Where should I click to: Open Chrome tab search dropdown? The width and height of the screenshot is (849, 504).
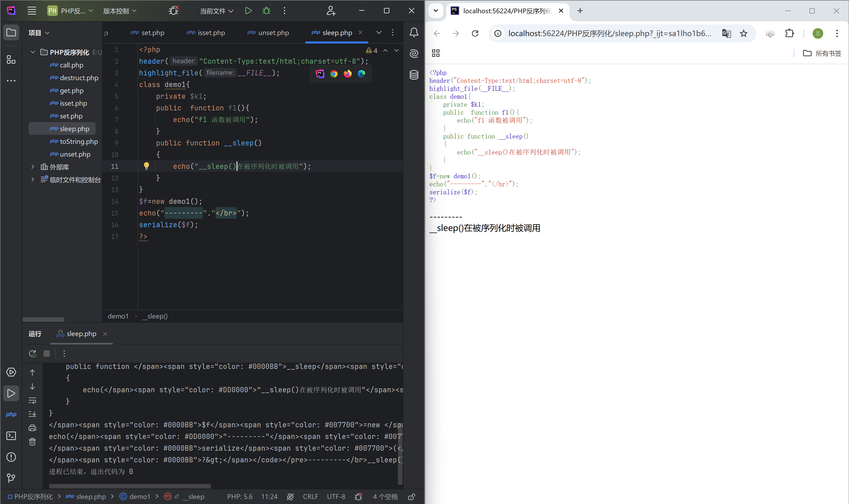tap(436, 11)
